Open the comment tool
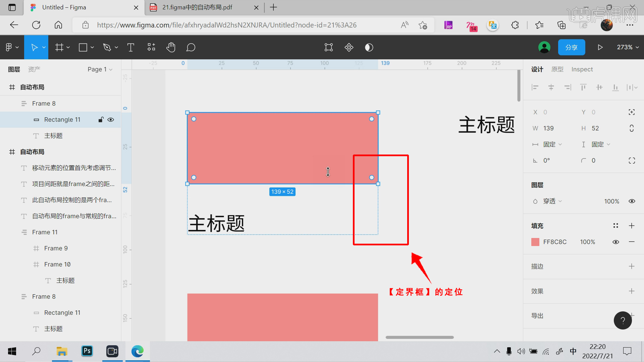 [191, 47]
